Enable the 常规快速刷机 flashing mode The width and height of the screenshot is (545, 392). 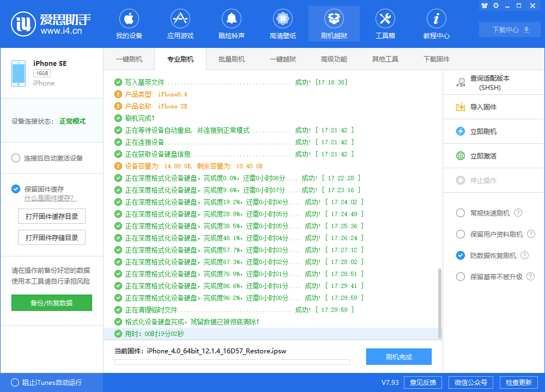pyautogui.click(x=460, y=213)
